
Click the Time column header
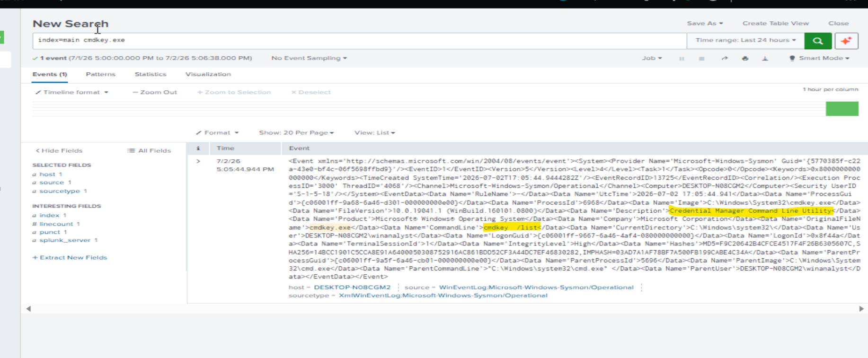point(225,148)
